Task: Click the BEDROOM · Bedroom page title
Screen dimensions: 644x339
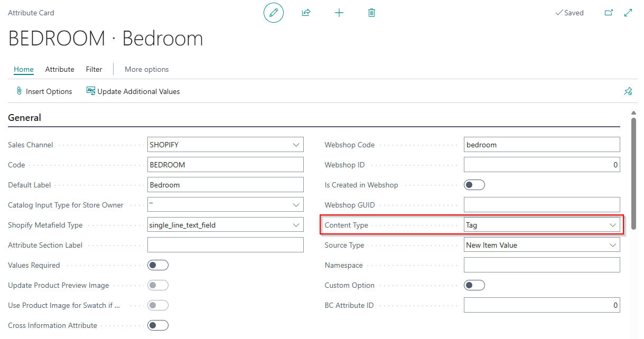Action: pos(106,39)
